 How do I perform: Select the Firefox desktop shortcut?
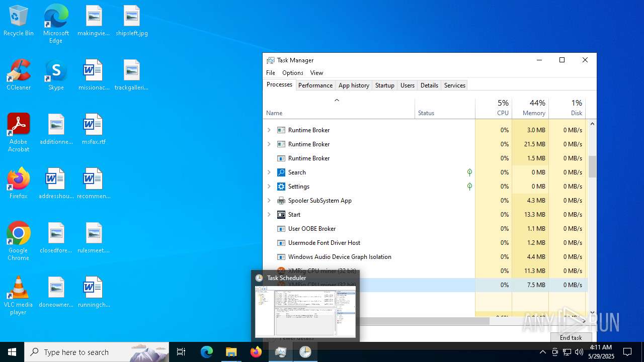tap(19, 184)
